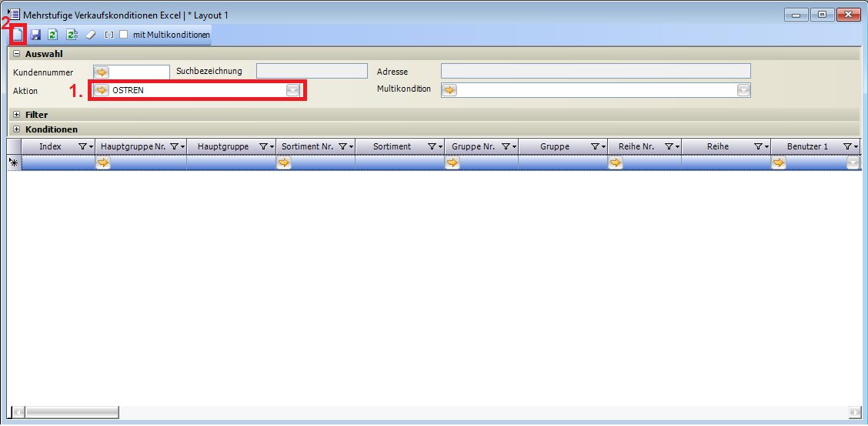Click the Sortiment column header
The height and width of the screenshot is (426, 868).
[392, 146]
